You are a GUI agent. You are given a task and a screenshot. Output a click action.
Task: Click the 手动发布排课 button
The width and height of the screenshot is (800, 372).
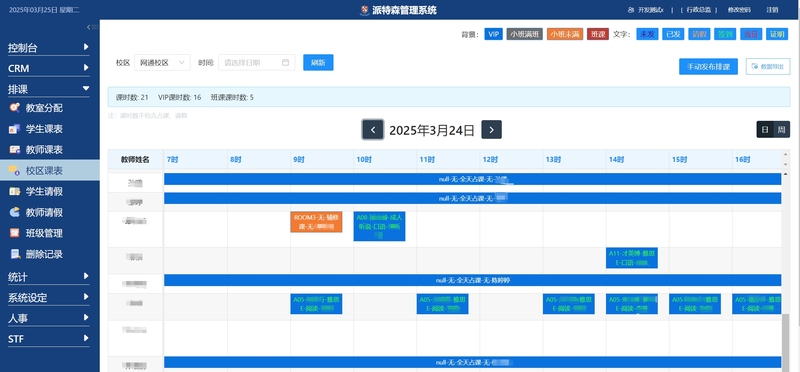click(x=708, y=66)
